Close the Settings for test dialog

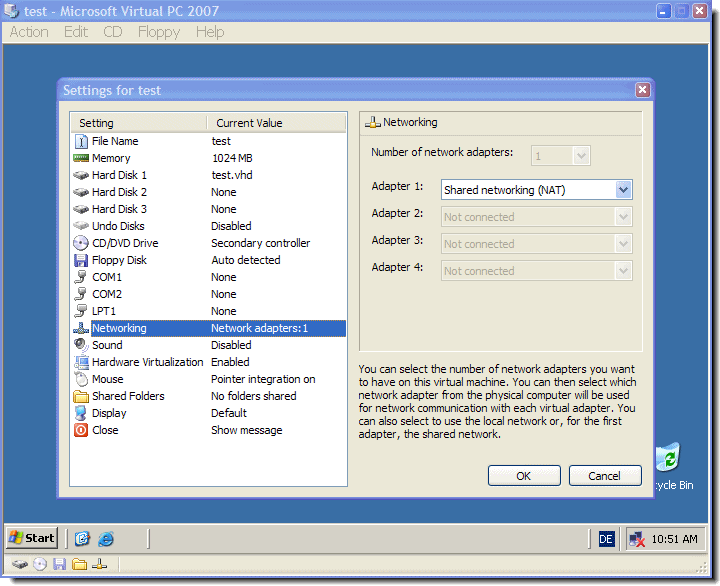(x=642, y=90)
